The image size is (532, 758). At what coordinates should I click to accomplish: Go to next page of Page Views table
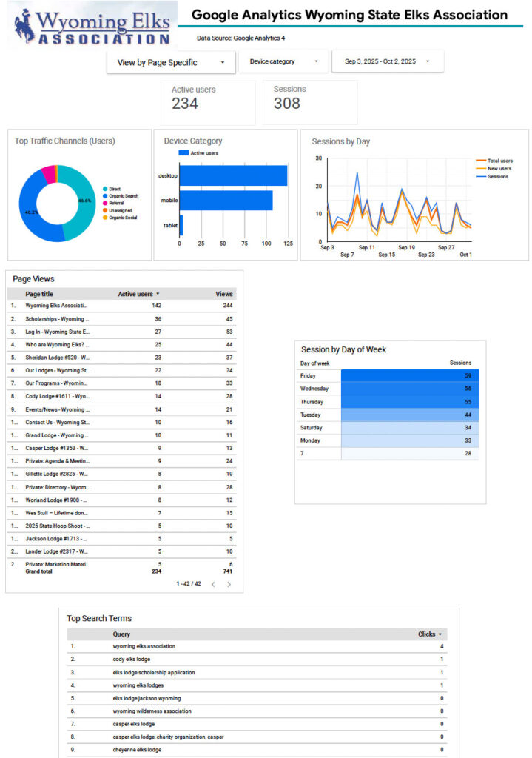[229, 584]
